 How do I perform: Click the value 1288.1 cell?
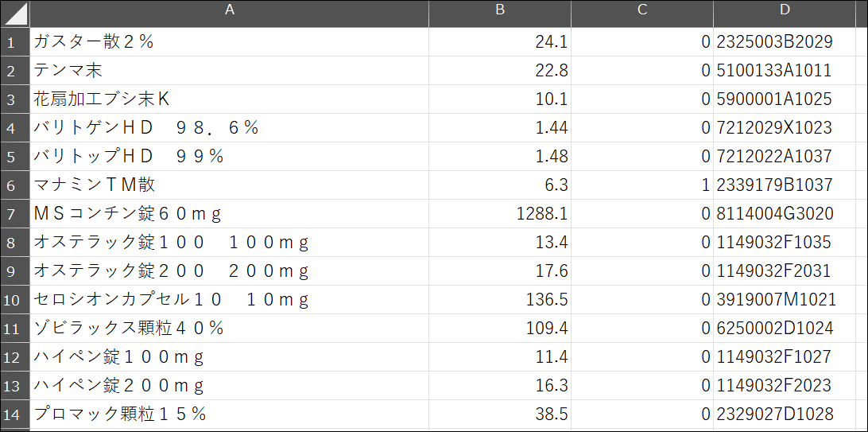point(500,214)
